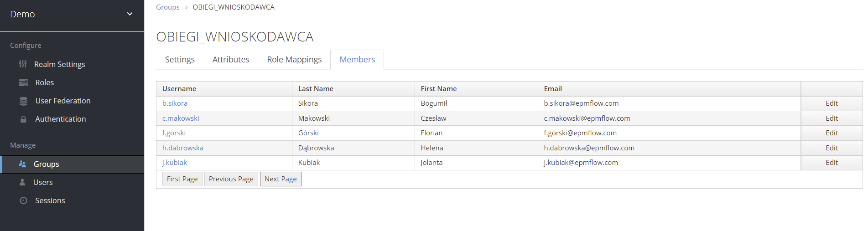Open Sessions in the Manage sidebar
Screen dimensions: 868x231
tap(50, 200)
